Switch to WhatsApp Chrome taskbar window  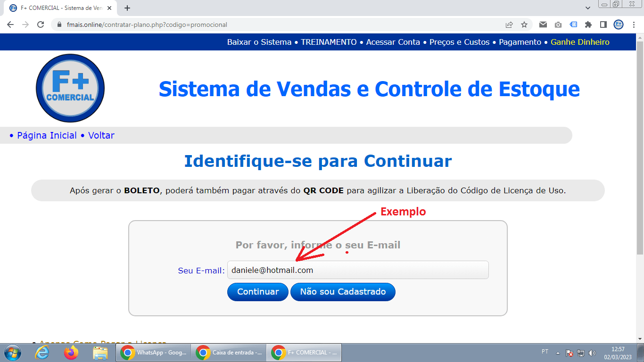[x=154, y=353]
